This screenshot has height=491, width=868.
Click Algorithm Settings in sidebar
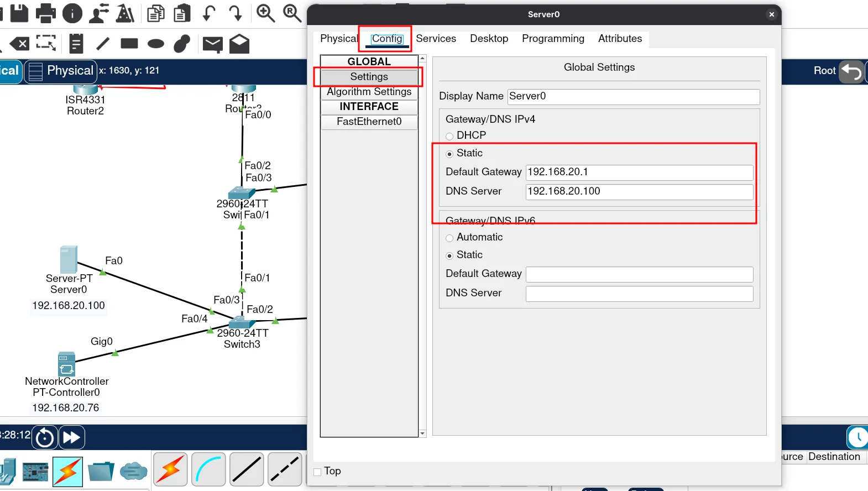click(x=369, y=92)
